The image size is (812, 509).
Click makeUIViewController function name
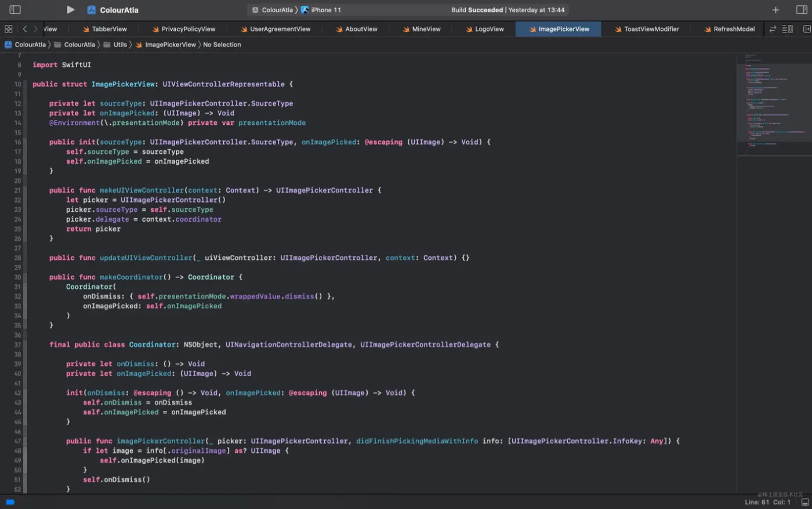point(142,190)
